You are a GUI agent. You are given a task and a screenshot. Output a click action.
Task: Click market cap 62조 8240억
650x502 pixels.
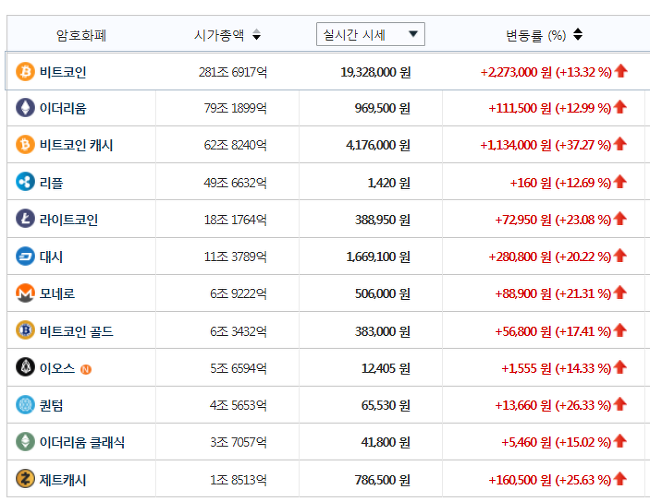tap(235, 145)
